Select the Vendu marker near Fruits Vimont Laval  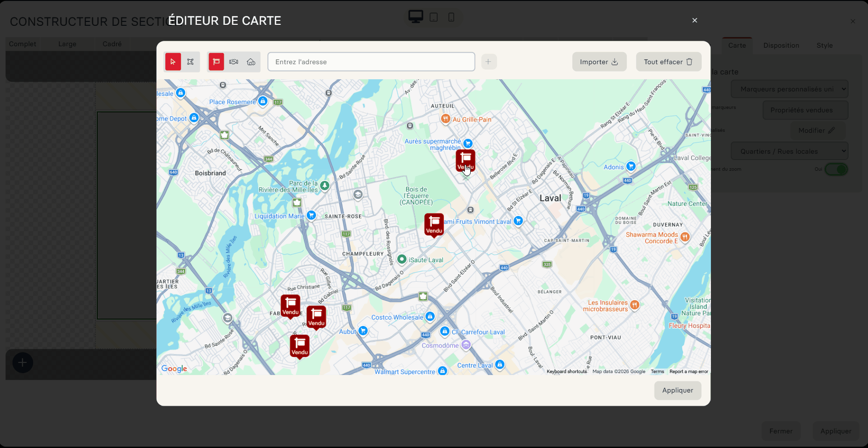click(x=434, y=225)
